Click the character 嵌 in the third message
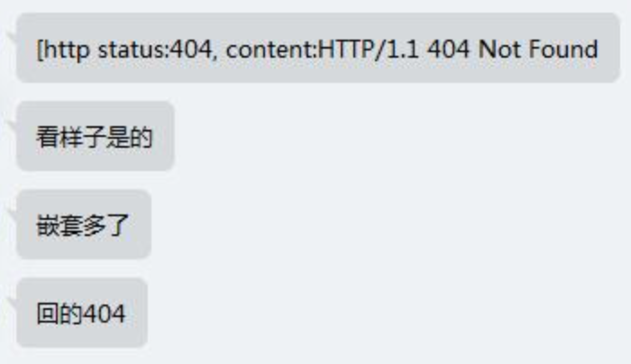The width and height of the screenshot is (631, 364). click(48, 225)
